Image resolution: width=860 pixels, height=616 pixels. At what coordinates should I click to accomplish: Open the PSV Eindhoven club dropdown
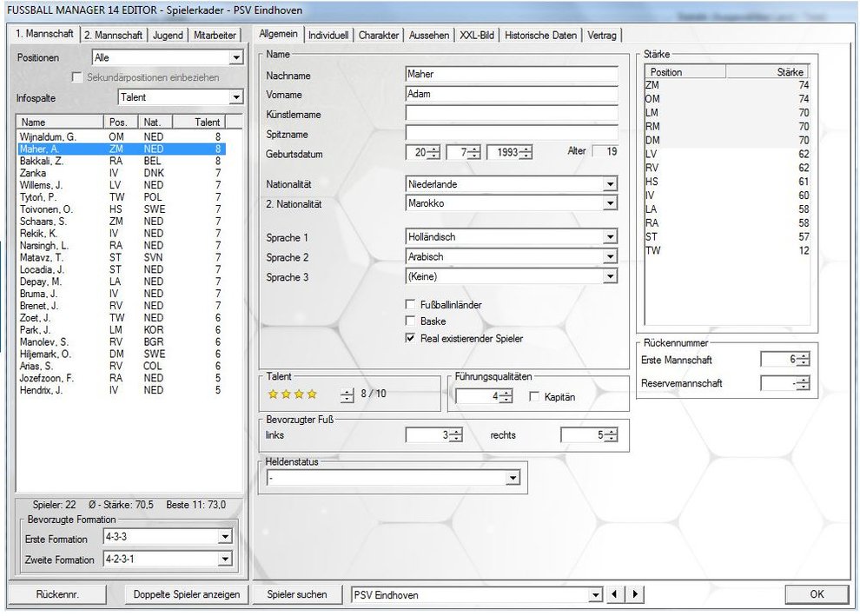[595, 594]
